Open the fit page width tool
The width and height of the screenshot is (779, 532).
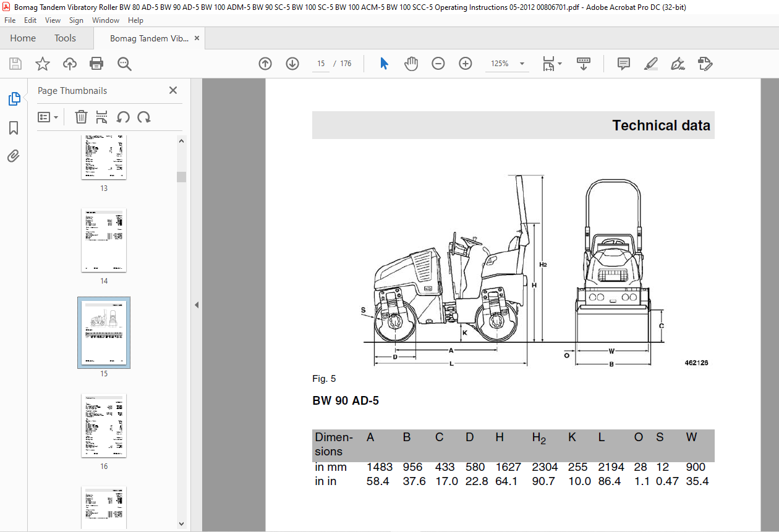[548, 64]
